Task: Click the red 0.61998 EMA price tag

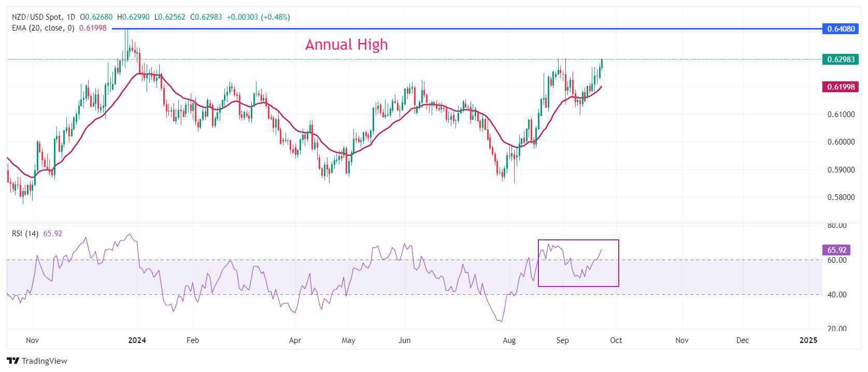Action: coord(841,87)
